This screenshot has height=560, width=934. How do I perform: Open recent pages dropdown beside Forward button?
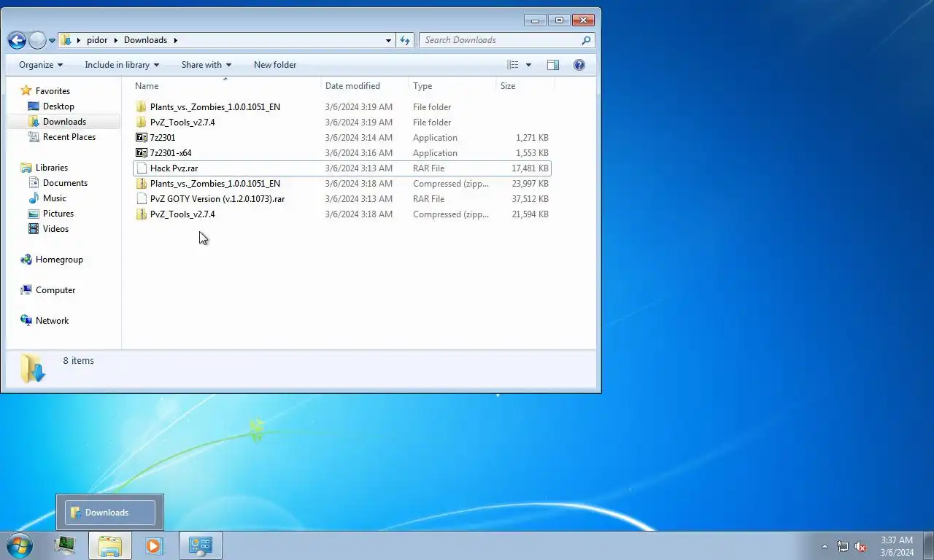pyautogui.click(x=52, y=41)
